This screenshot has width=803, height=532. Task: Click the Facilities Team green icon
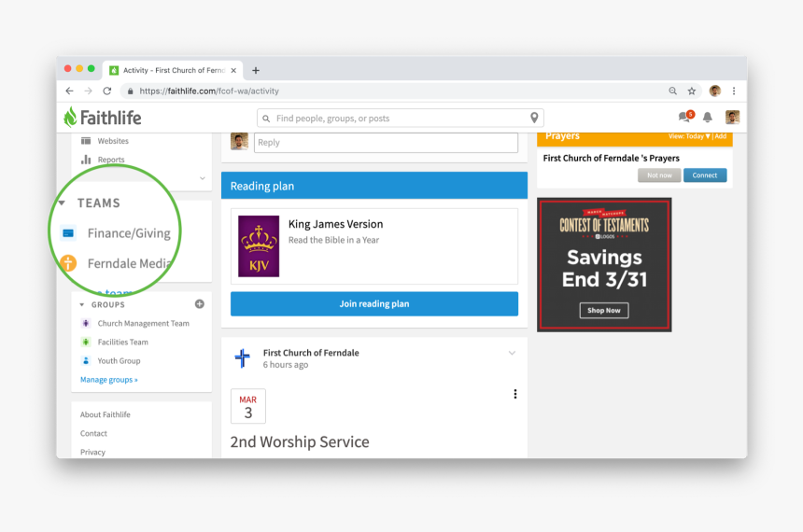point(86,342)
